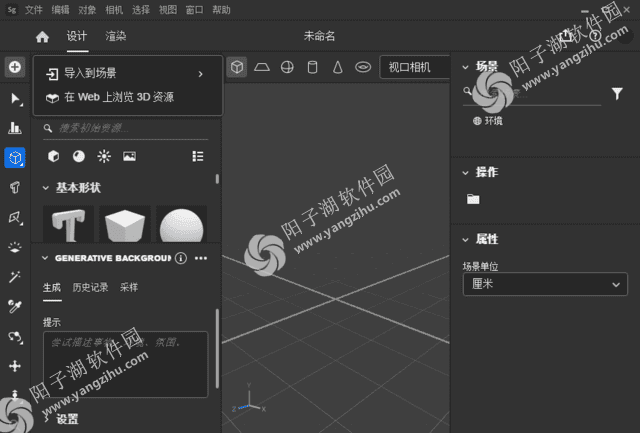Filter assets by images icon
This screenshot has width=640, height=433.
tap(129, 156)
